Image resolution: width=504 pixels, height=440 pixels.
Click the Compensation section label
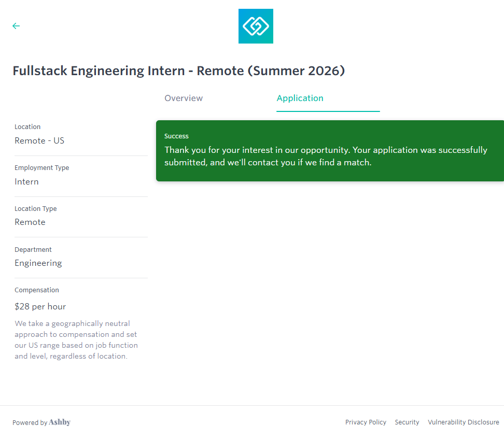[x=37, y=290]
